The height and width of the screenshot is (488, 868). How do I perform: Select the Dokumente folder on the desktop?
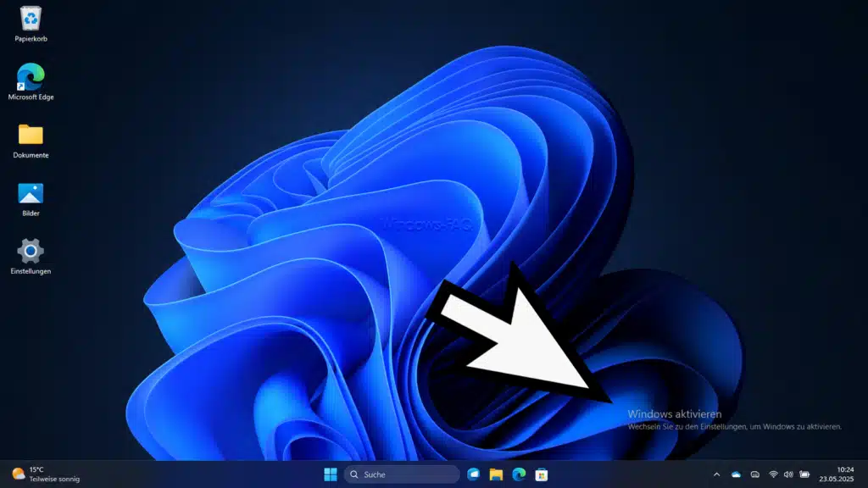pos(31,141)
